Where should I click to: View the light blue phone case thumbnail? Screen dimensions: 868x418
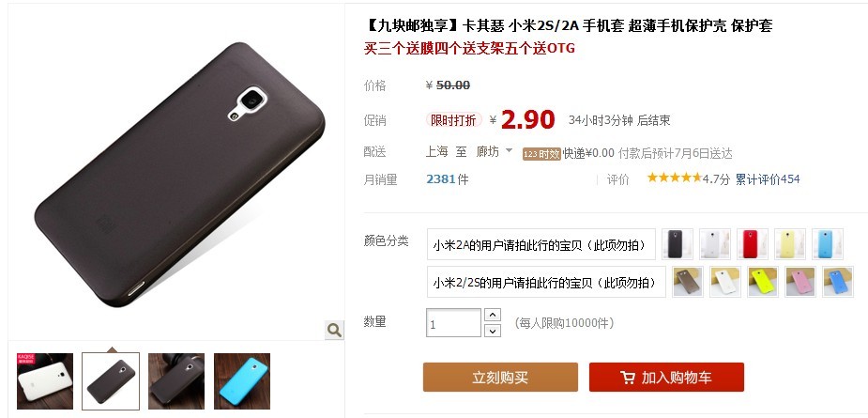point(242,380)
